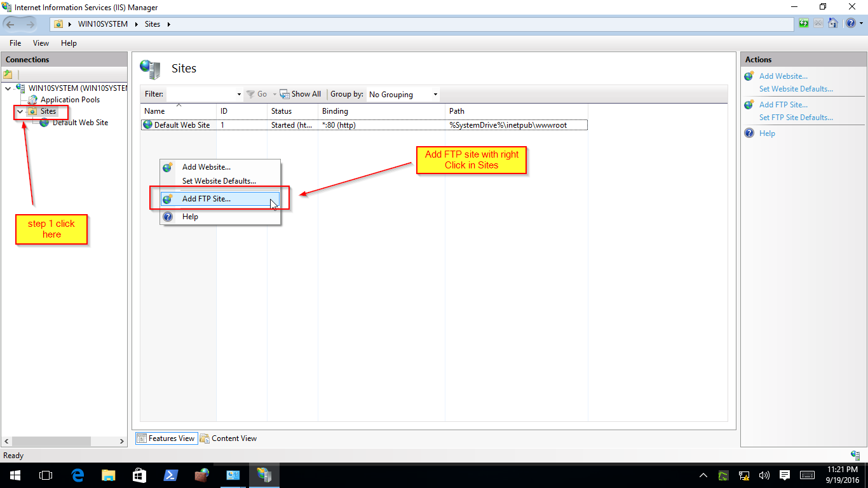The image size is (868, 488).
Task: Click the Default Web Site globe icon in list
Action: (x=147, y=125)
